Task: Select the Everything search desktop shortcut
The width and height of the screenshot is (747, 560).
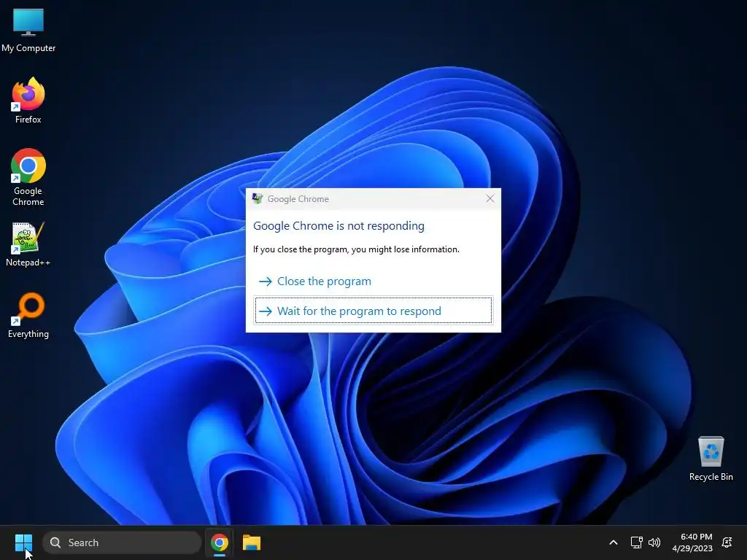Action: 28,315
